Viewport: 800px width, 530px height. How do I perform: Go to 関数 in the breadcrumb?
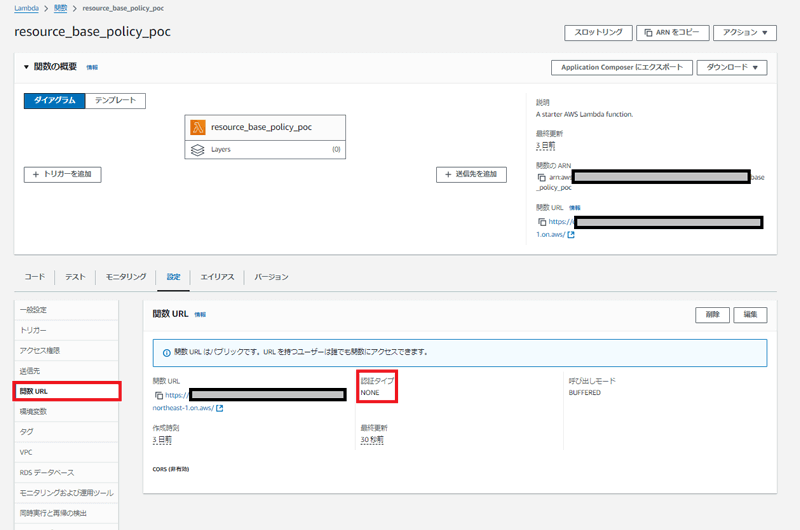coord(61,8)
